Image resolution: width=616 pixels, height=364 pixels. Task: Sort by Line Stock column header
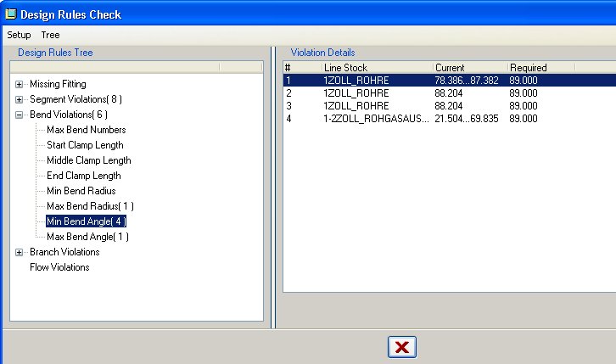pyautogui.click(x=377, y=68)
